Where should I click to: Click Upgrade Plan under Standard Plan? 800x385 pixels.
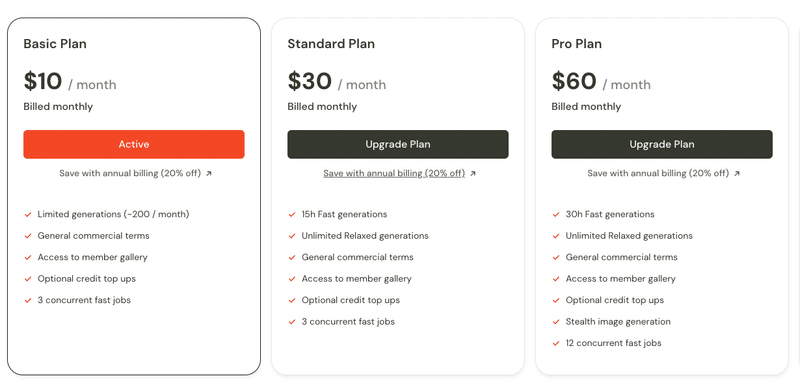pyautogui.click(x=397, y=144)
